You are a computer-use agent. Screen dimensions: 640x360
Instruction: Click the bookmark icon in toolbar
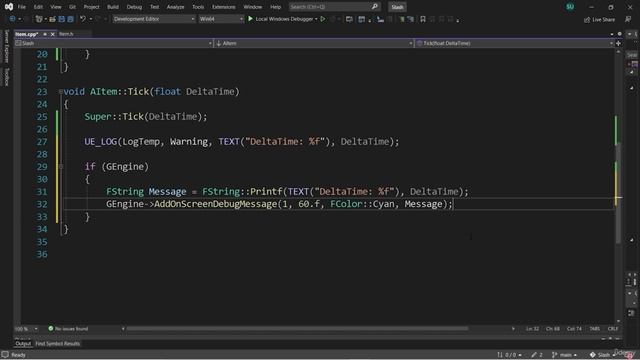point(423,19)
